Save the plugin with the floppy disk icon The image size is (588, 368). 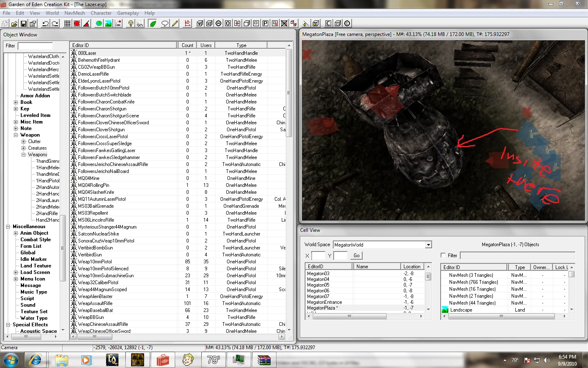[24, 24]
